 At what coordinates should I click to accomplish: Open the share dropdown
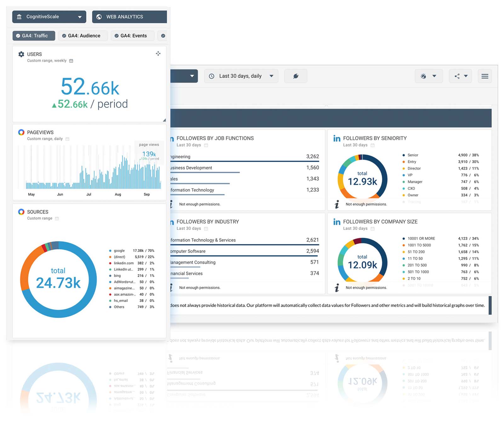click(461, 76)
